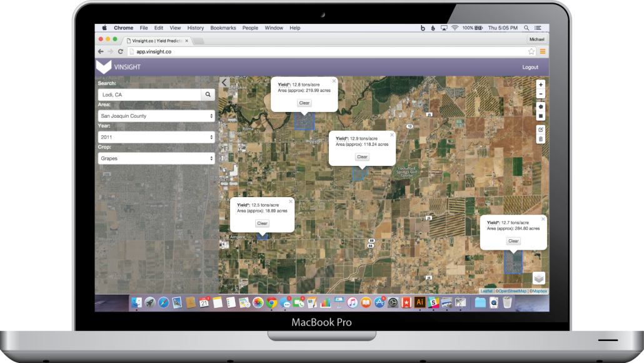
Task: Zoom out on the map
Action: 540,95
